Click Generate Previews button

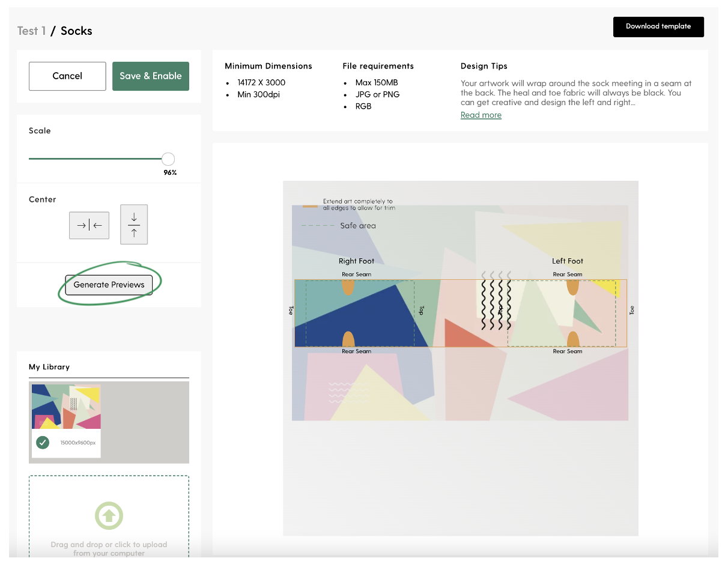pyautogui.click(x=109, y=285)
